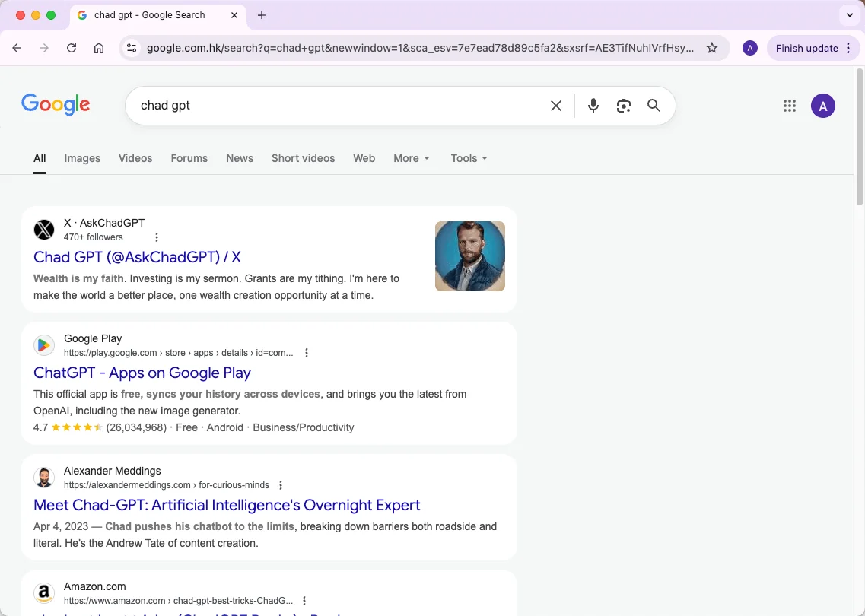Reload the current page

pos(72,48)
